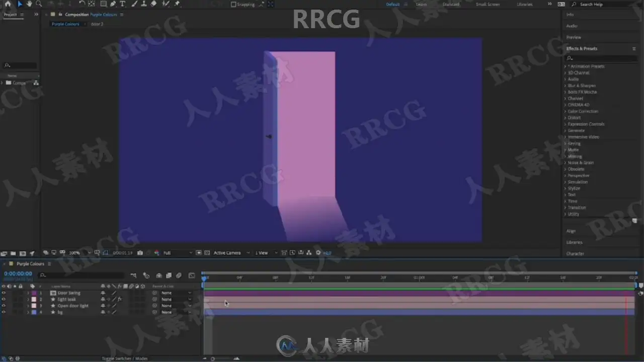Select the Puppet Pin tool

click(177, 4)
